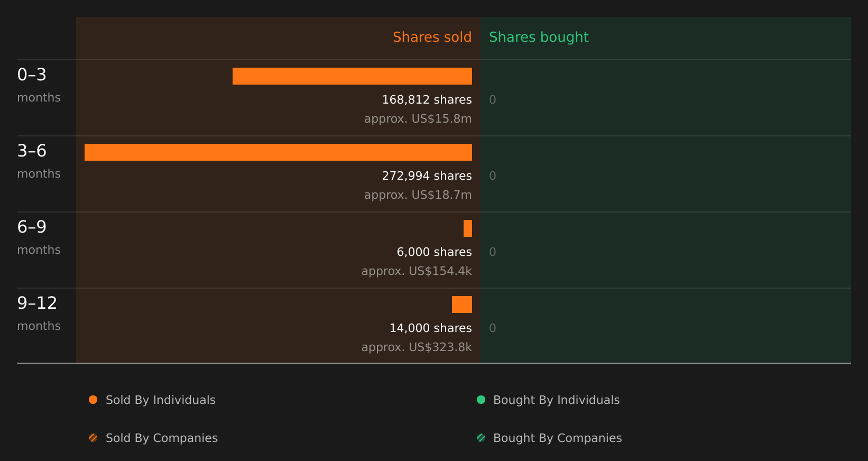
Task: Click the Shares sold column header
Action: [432, 37]
